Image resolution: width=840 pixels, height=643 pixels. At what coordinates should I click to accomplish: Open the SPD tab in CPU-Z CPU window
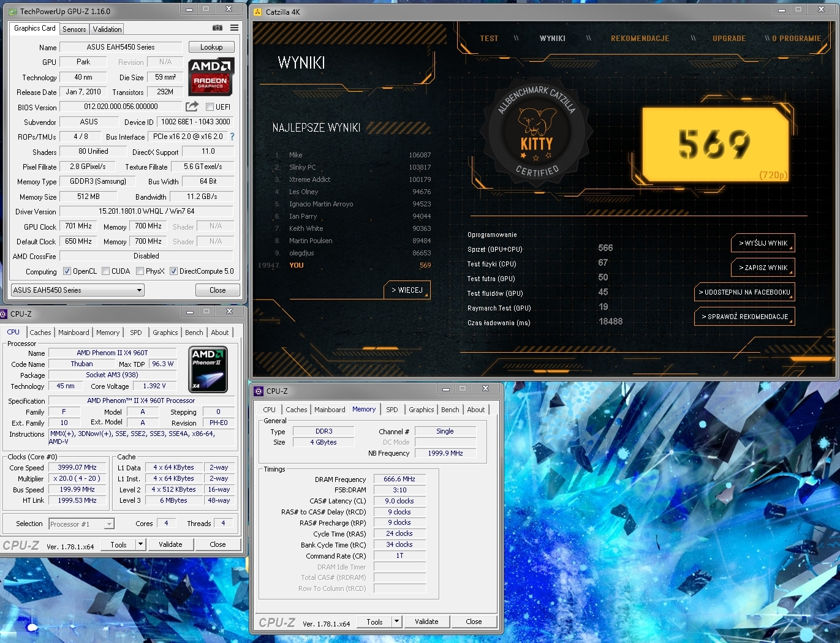coord(136,333)
